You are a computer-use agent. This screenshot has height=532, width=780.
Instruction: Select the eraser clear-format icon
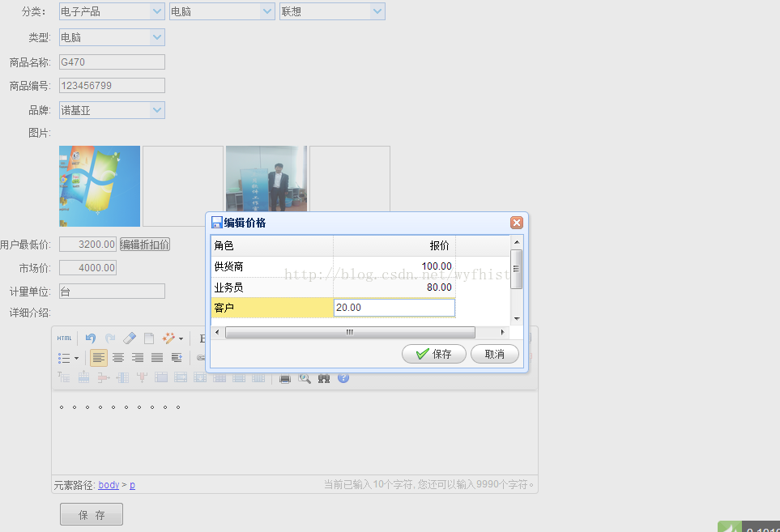pyautogui.click(x=130, y=338)
